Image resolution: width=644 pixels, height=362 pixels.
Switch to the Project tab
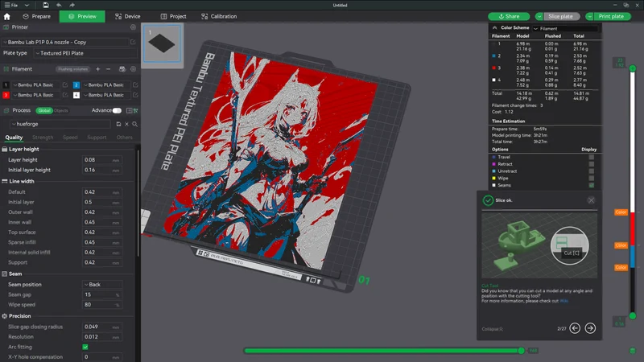click(173, 16)
